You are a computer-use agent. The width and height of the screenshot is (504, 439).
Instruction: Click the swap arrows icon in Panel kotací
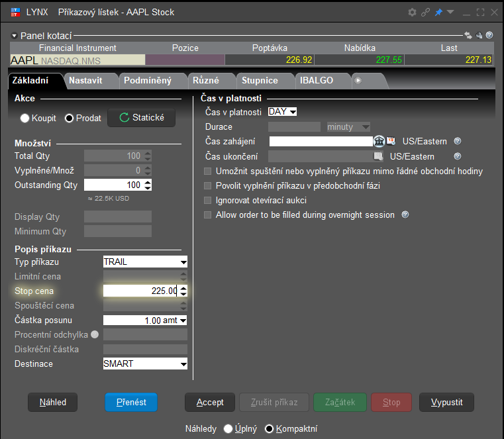(468, 35)
